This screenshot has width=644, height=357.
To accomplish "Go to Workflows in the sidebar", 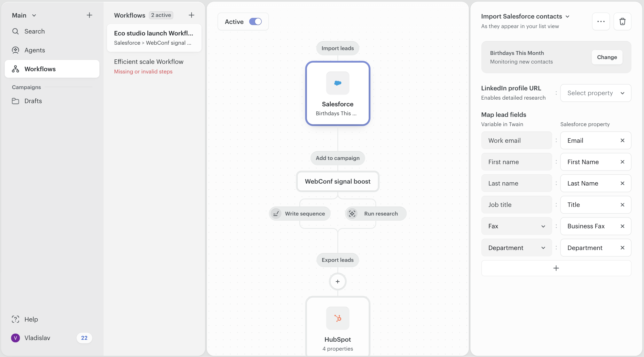I will coord(52,69).
